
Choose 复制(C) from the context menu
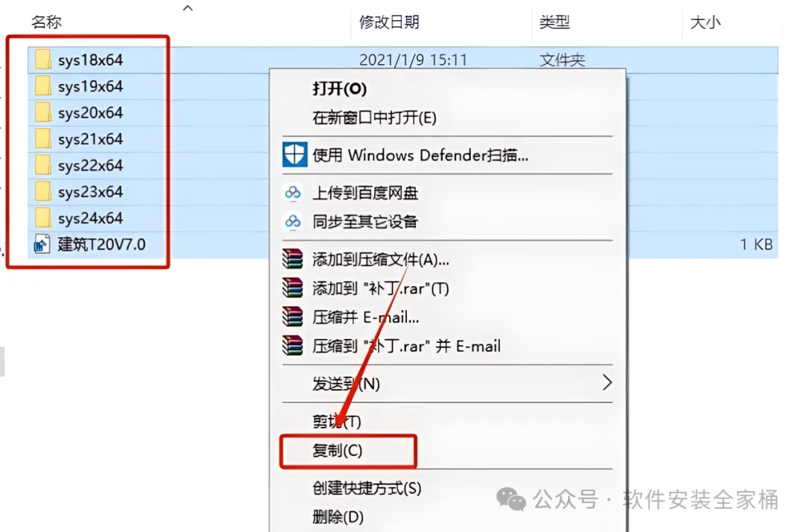click(x=338, y=451)
